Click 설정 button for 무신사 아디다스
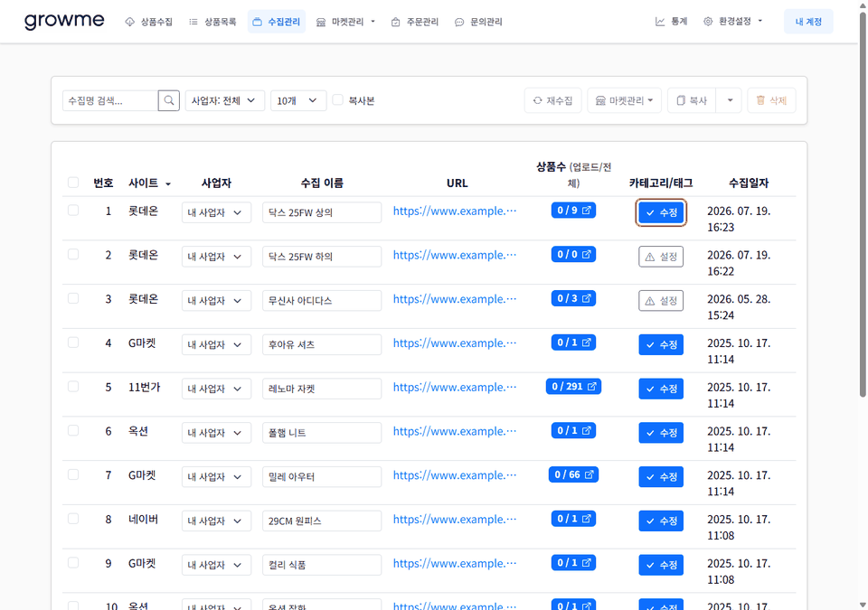The width and height of the screenshot is (868, 610). click(x=661, y=301)
